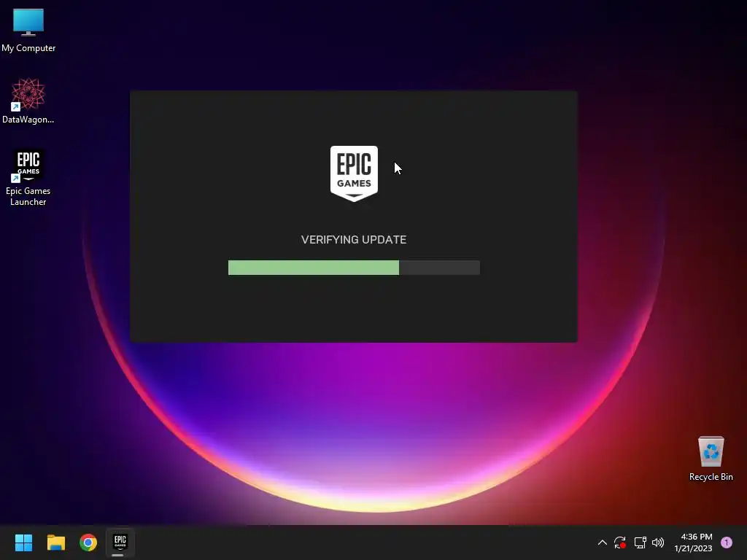
Task: Open the network tray icon
Action: [640, 542]
